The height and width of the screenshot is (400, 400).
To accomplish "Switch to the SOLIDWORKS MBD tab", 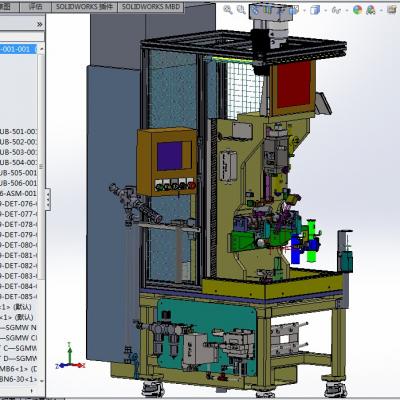I will (151, 7).
